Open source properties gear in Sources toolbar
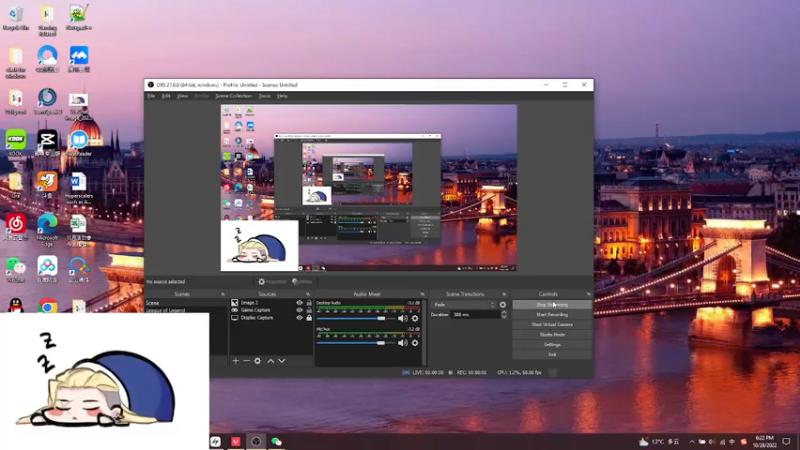This screenshot has height=450, width=800. click(x=258, y=361)
